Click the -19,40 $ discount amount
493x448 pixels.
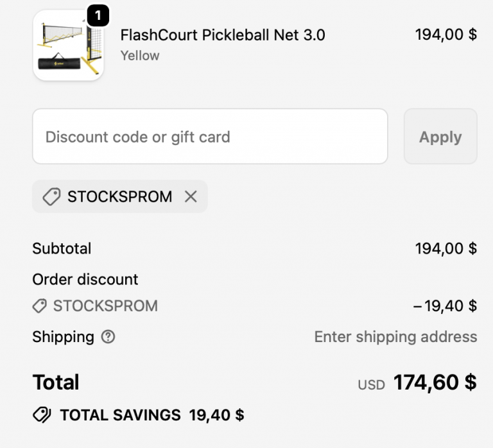(x=445, y=306)
